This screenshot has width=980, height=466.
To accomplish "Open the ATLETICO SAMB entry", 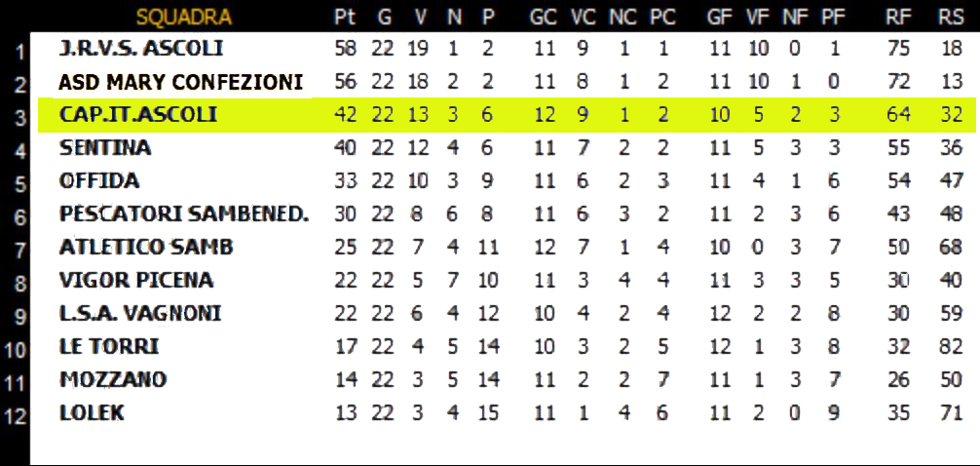I will click(145, 247).
